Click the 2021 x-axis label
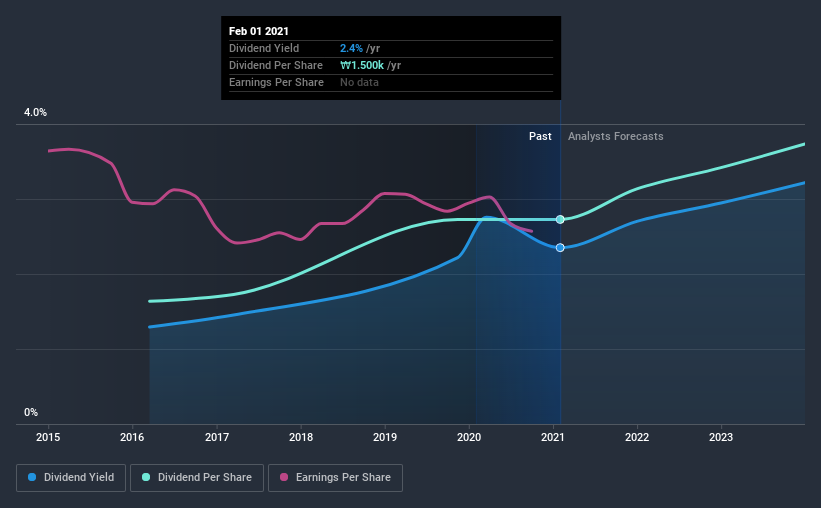The height and width of the screenshot is (508, 821). click(x=553, y=437)
